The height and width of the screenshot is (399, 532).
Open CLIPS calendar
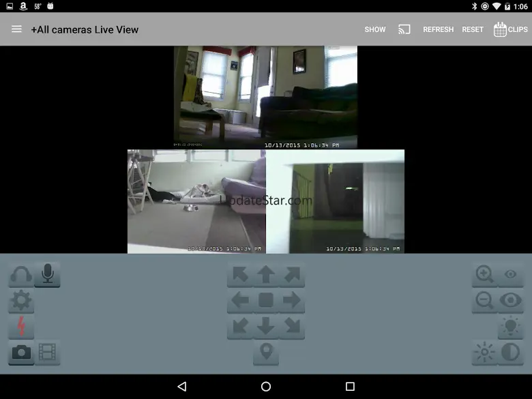click(x=511, y=29)
